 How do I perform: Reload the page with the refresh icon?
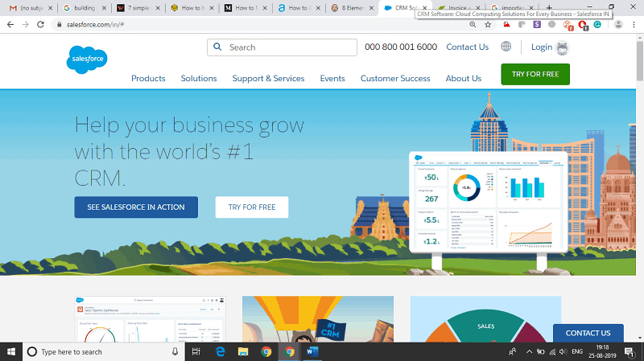tap(40, 25)
